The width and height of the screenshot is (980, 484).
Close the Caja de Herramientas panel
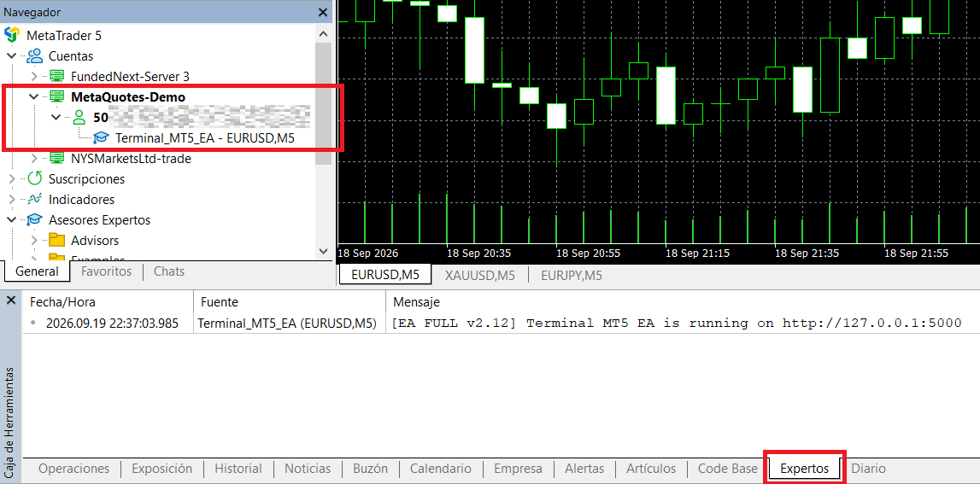coord(10,300)
